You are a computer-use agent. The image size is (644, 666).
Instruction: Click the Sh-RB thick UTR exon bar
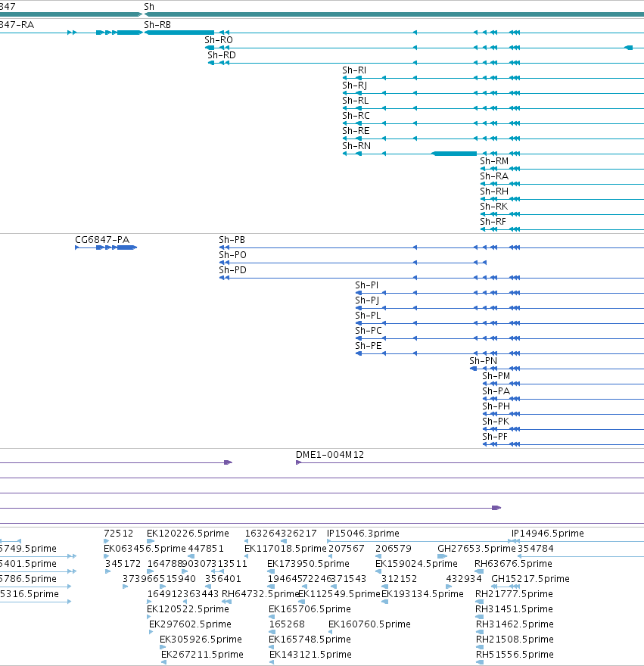[x=179, y=33]
